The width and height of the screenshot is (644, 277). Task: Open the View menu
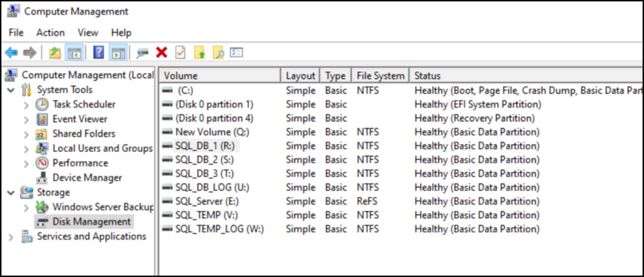pos(88,32)
